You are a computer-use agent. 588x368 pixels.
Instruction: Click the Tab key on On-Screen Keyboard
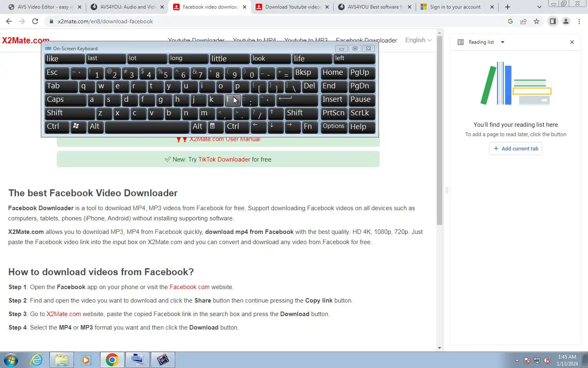tap(61, 87)
